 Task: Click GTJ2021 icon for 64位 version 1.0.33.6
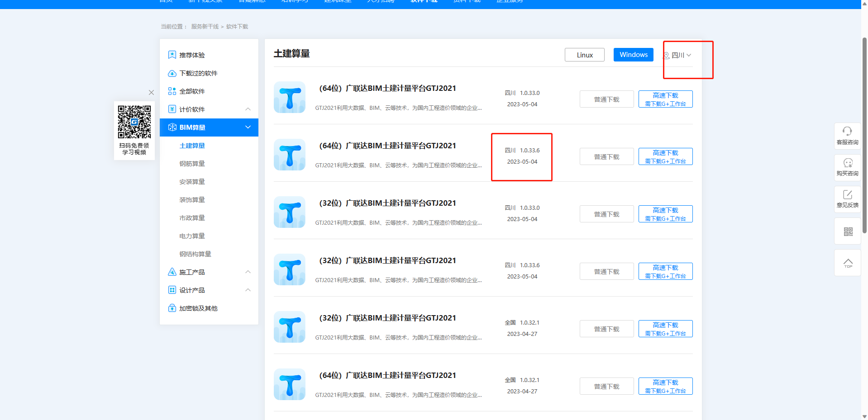[x=290, y=155]
